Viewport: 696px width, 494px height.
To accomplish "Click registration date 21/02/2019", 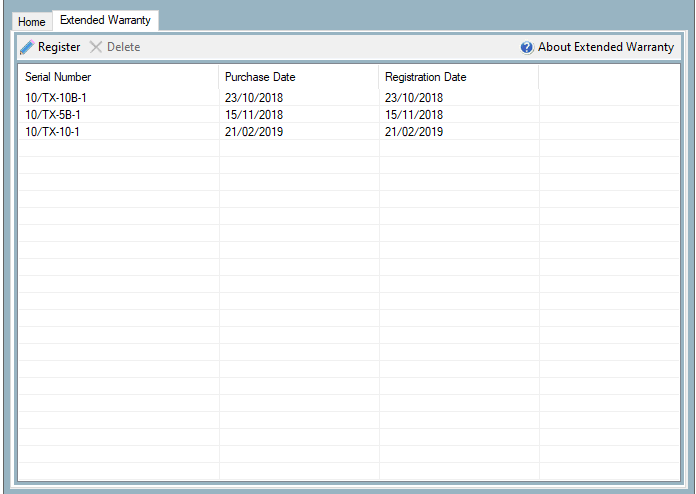I will point(414,131).
